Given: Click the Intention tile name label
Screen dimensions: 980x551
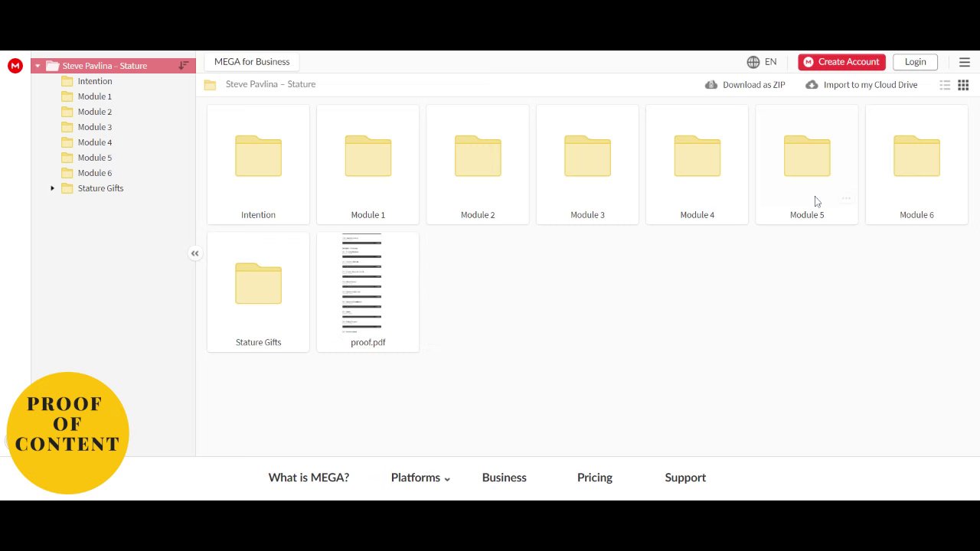Looking at the screenshot, I should pyautogui.click(x=258, y=215).
